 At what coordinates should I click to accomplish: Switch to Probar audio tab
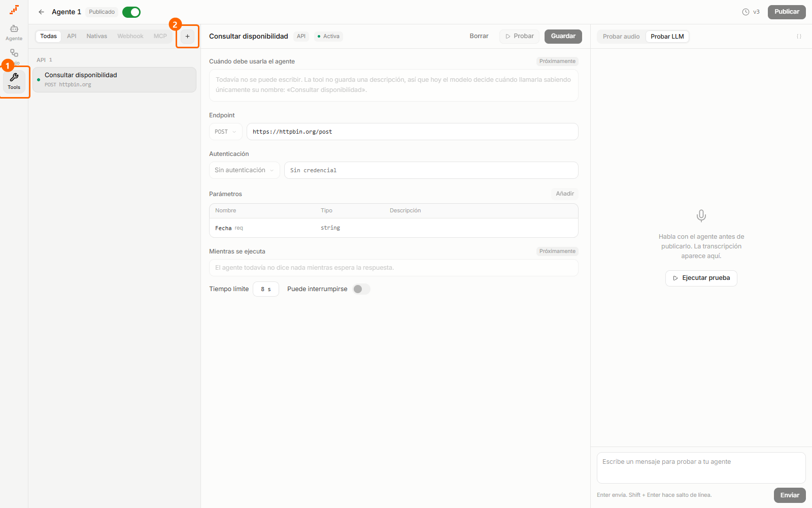click(x=621, y=37)
